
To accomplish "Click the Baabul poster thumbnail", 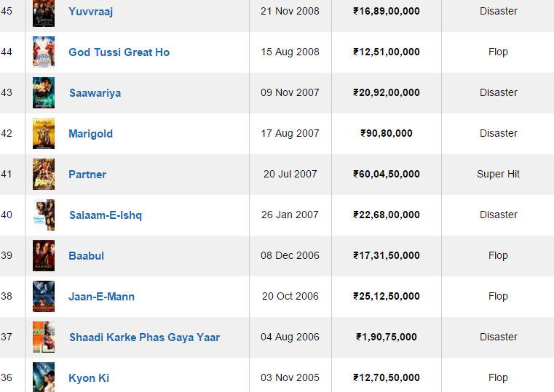I will click(44, 256).
